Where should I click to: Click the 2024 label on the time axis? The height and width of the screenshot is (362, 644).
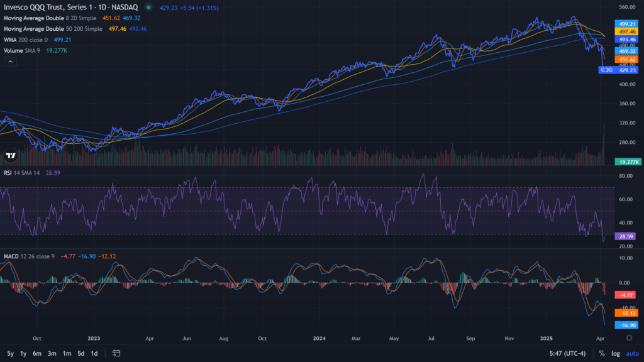coord(319,338)
